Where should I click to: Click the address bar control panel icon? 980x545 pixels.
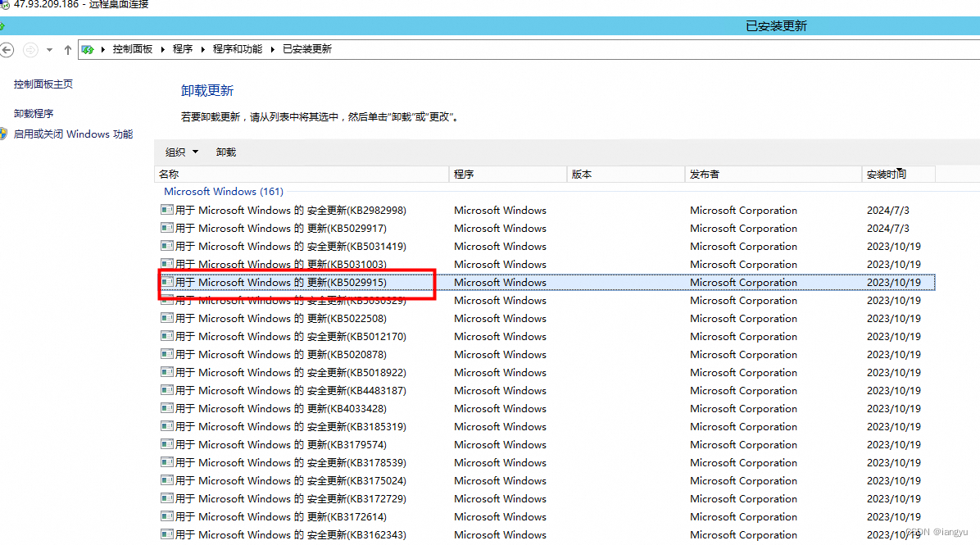pos(88,49)
